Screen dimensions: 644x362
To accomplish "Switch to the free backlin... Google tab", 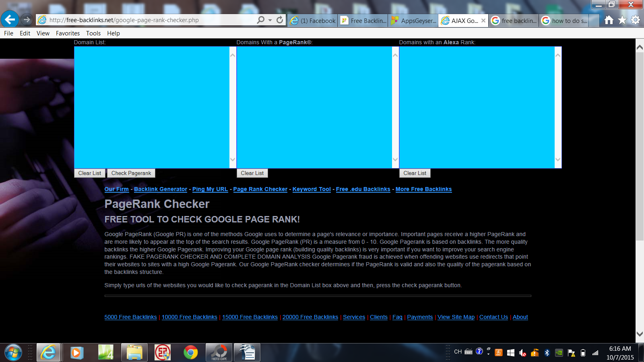I will 514,21.
